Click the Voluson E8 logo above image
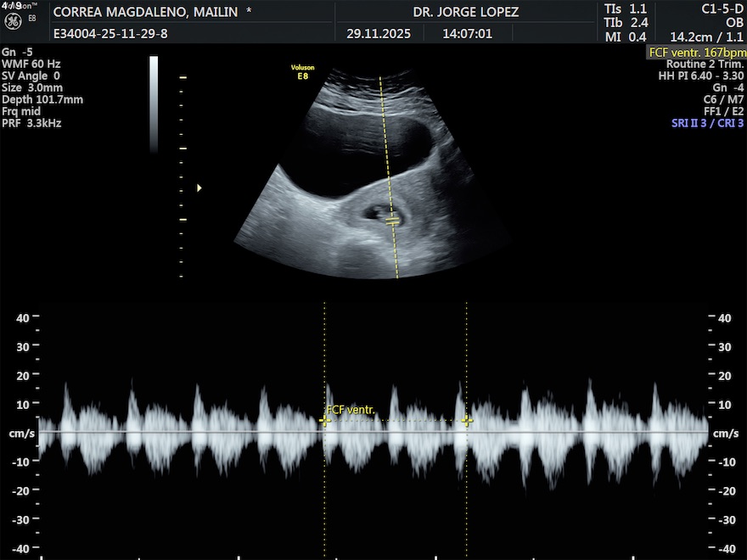 tap(302, 72)
